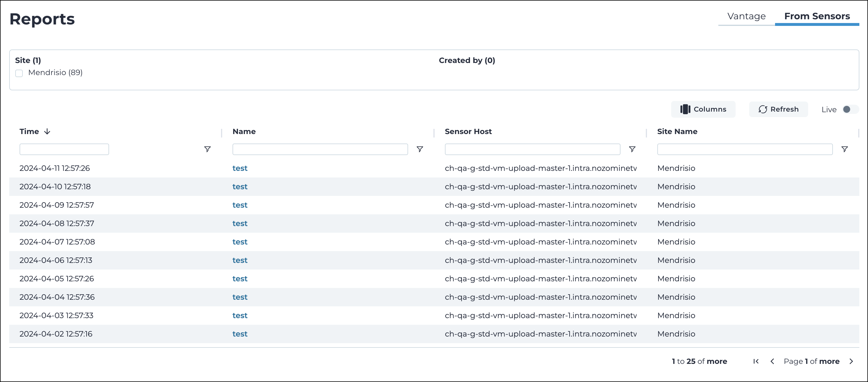Select the From Sensors tab

click(x=817, y=16)
